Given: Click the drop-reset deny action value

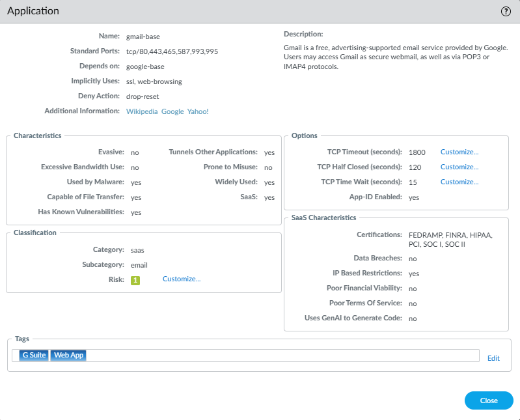Looking at the screenshot, I should pos(143,96).
